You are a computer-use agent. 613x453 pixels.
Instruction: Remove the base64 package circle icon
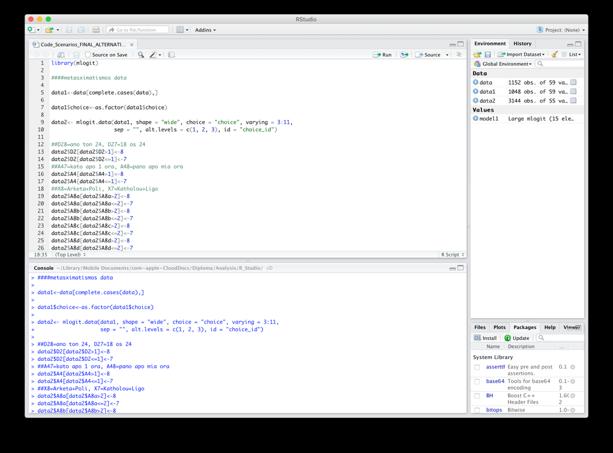[573, 381]
